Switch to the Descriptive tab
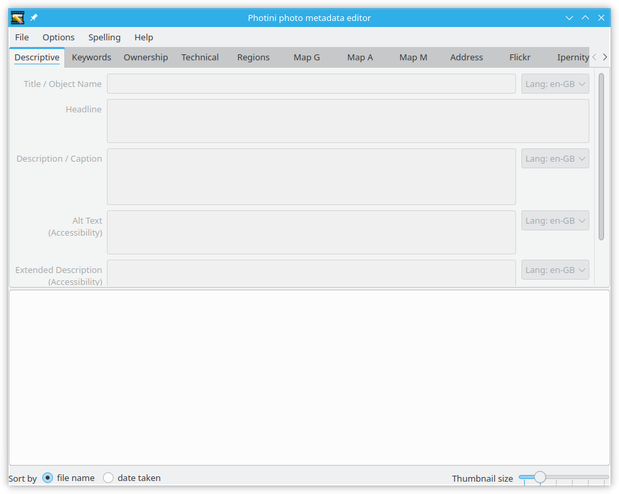Screen dimensions: 619x494 [37, 57]
